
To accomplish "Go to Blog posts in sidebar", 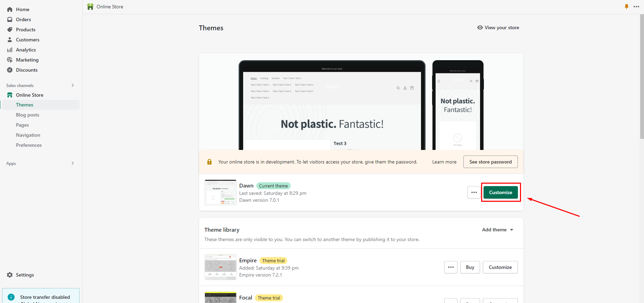I will [27, 115].
